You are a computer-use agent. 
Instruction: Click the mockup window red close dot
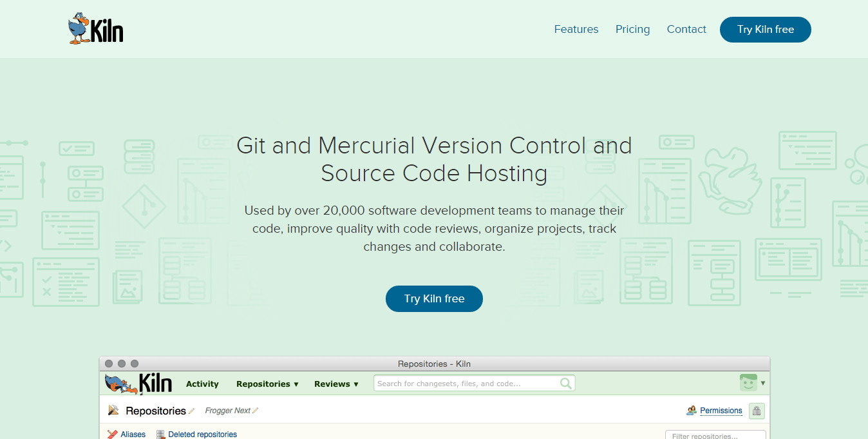(x=109, y=364)
